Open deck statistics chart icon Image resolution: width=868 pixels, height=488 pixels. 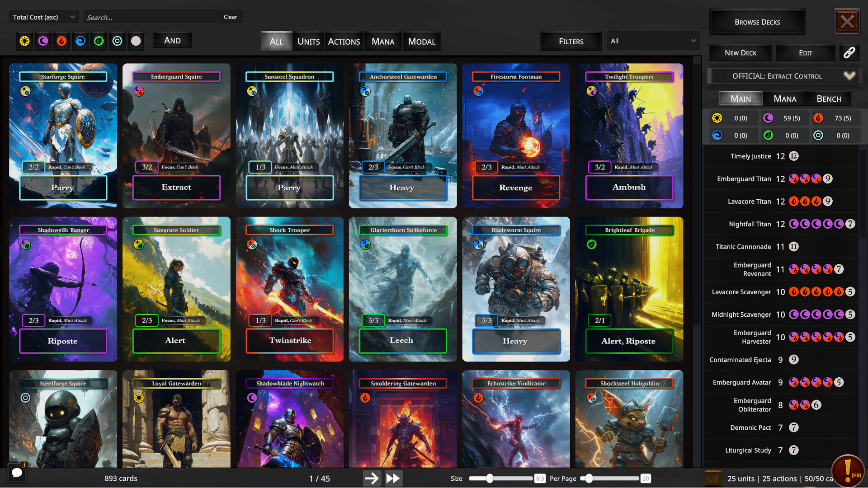713,478
